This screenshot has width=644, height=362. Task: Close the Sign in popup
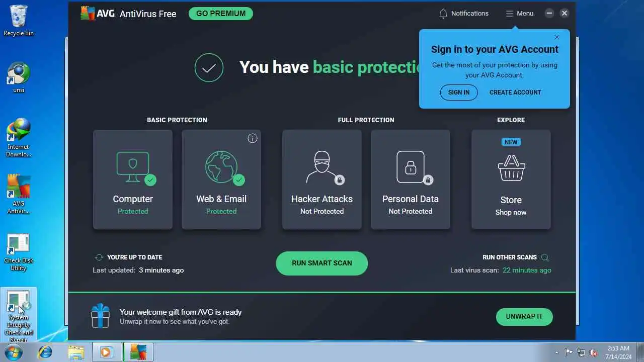click(x=556, y=37)
